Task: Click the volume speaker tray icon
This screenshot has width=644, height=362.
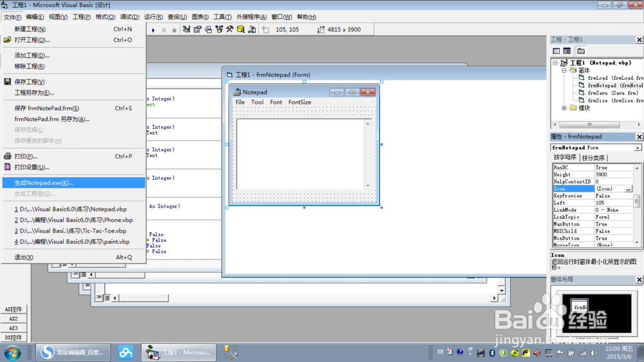Action: pos(594,353)
